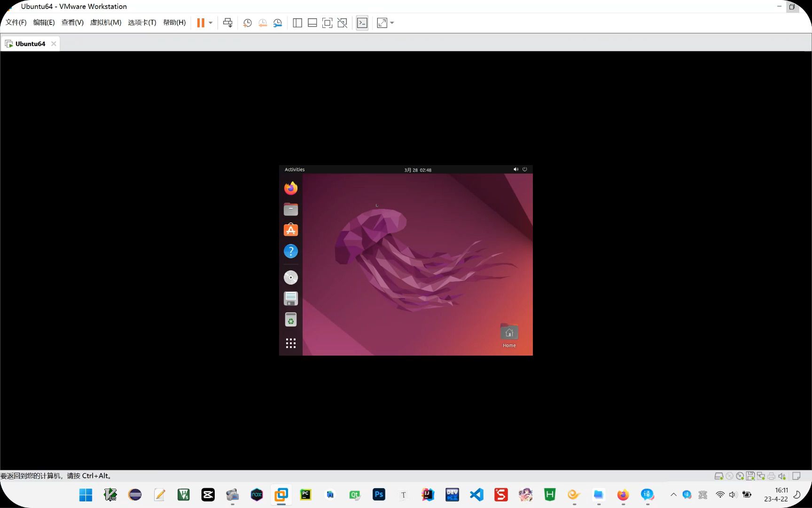812x508 pixels.
Task: Open message log icon in VMware status bar
Action: (796, 476)
